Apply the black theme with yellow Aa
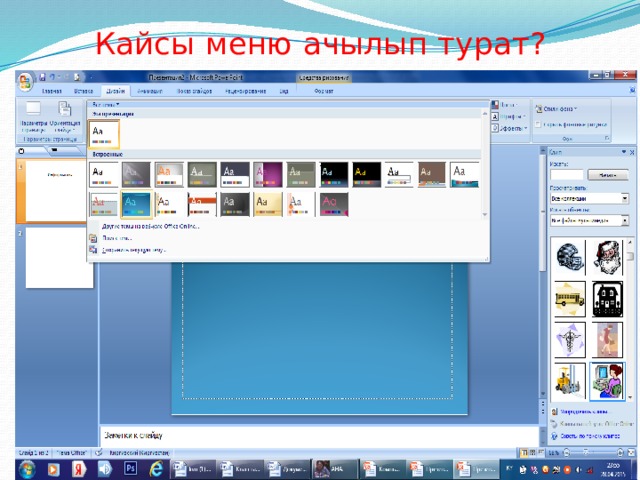Image resolution: width=640 pixels, height=480 pixels. click(367, 175)
